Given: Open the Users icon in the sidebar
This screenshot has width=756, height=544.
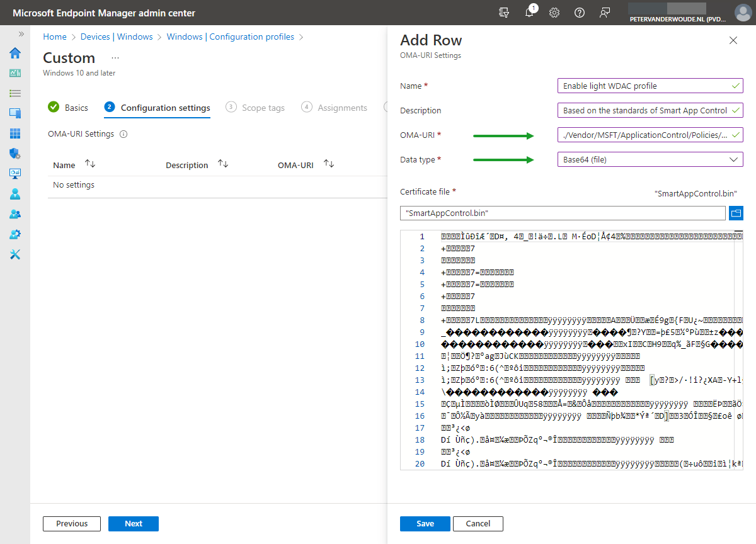Looking at the screenshot, I should 13,193.
